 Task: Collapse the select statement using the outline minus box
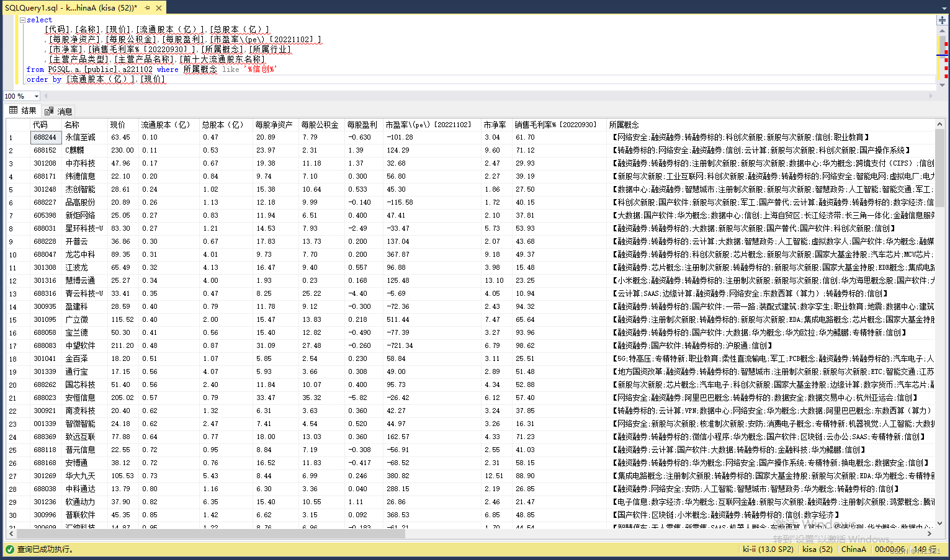[22, 19]
